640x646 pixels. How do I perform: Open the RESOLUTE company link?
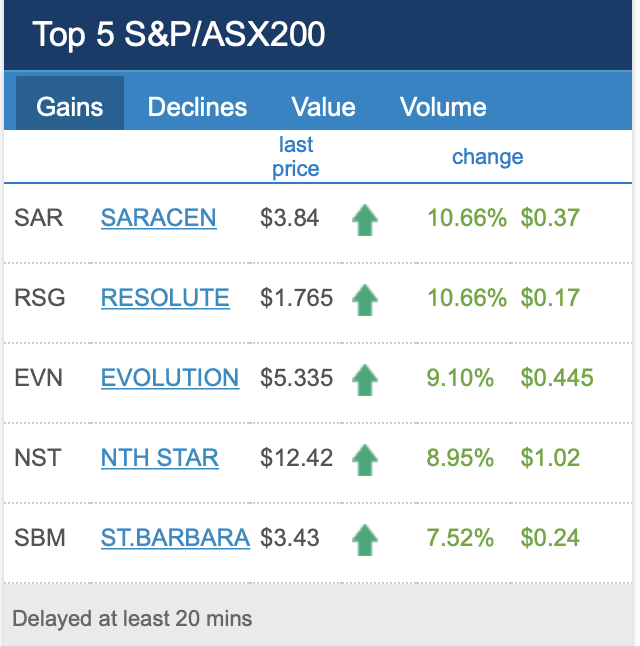point(165,298)
